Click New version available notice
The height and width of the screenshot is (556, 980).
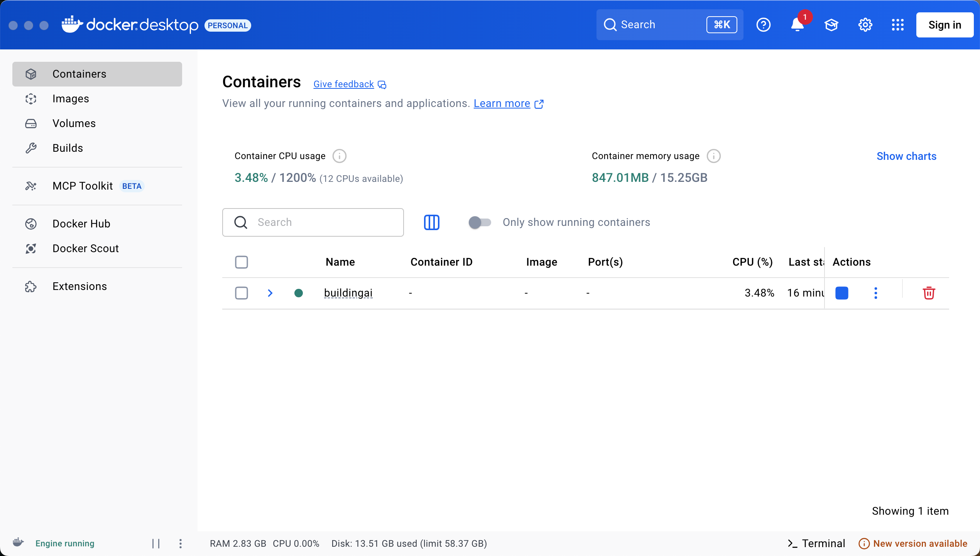[913, 544]
